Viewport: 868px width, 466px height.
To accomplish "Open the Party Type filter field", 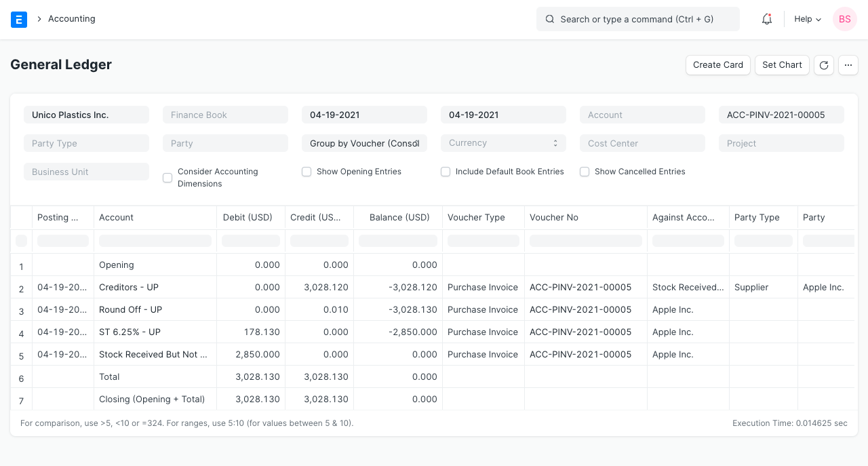I will click(x=86, y=142).
